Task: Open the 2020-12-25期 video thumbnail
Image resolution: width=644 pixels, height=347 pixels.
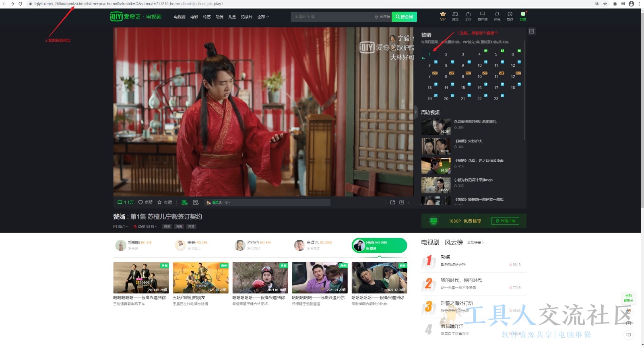Action: 380,278
